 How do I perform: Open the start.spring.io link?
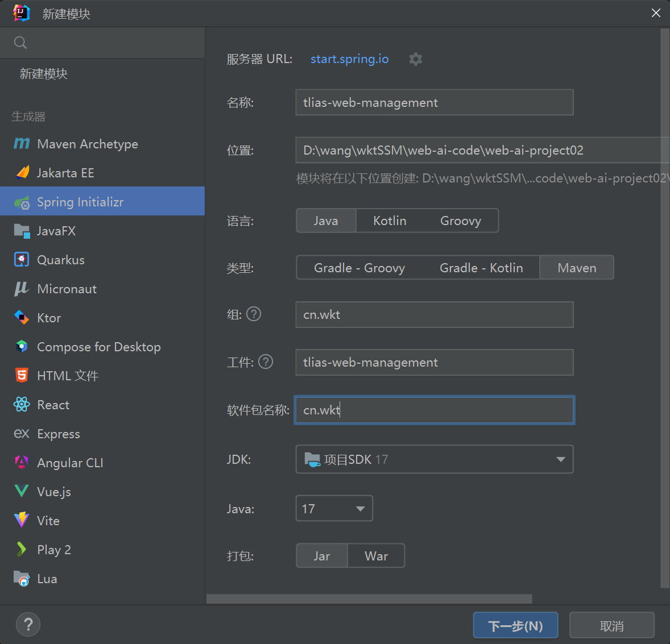click(x=349, y=59)
